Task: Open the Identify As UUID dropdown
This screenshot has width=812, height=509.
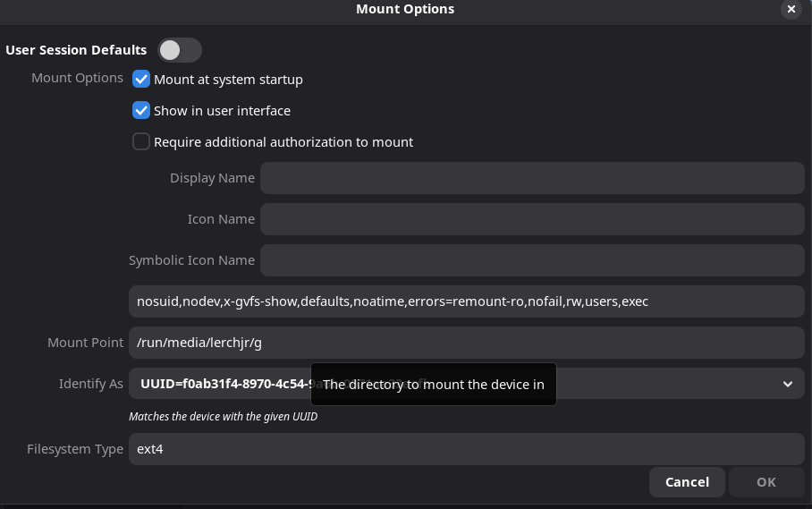Action: click(224, 384)
